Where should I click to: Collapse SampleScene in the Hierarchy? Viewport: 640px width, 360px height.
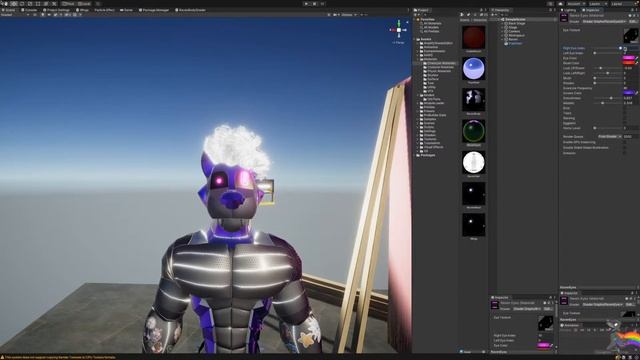(x=499, y=19)
